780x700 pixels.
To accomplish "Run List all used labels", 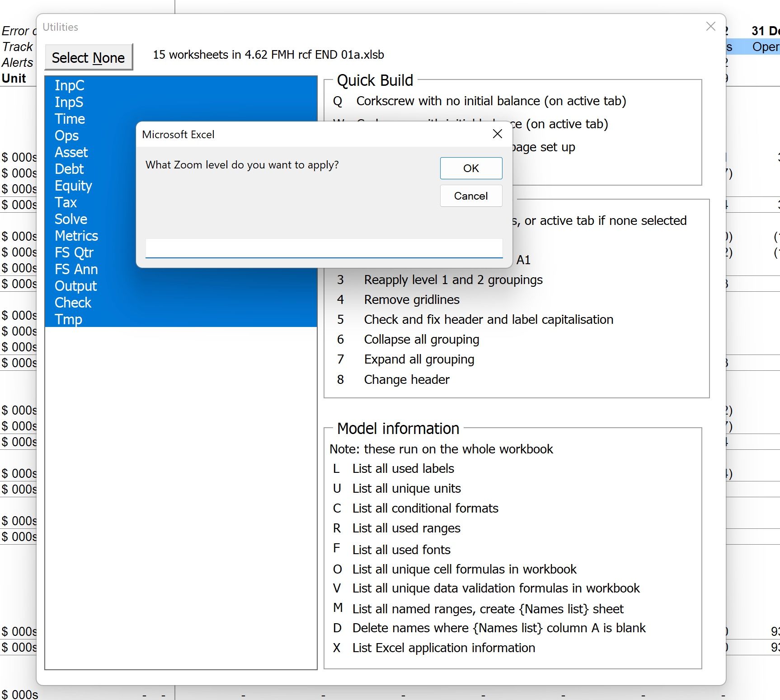I will click(x=403, y=469).
